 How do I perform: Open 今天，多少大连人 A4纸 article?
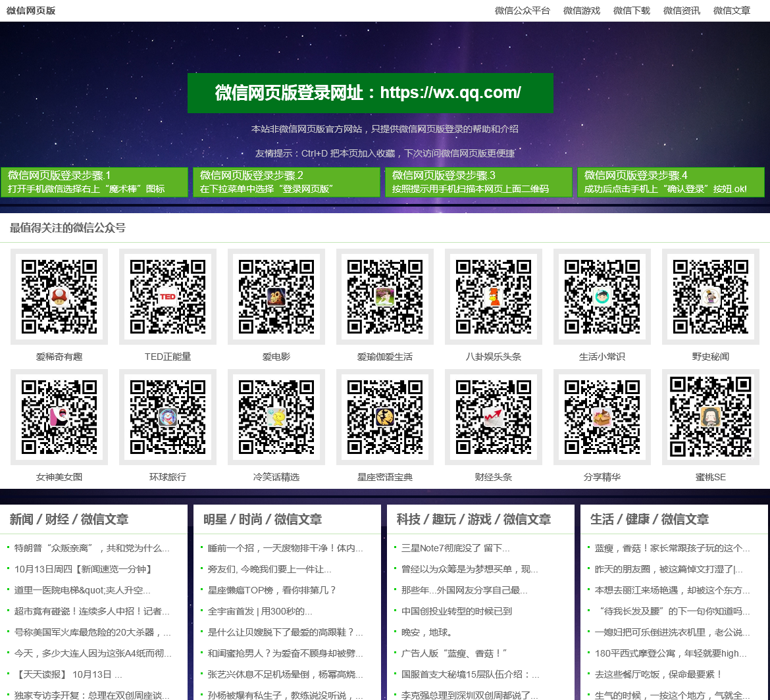tap(93, 654)
